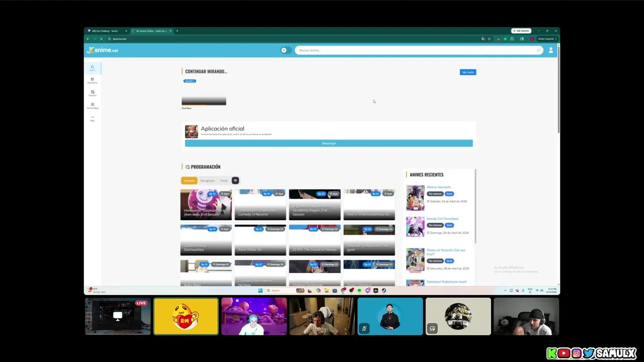Screen dimensions: 644x362
Task: Open the Windows Start button
Action: pyautogui.click(x=260, y=291)
